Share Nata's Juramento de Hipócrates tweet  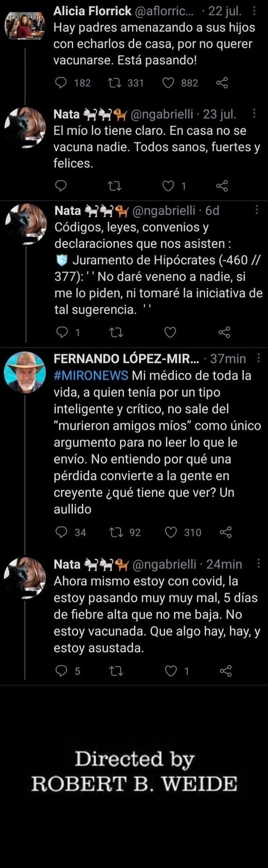(224, 332)
